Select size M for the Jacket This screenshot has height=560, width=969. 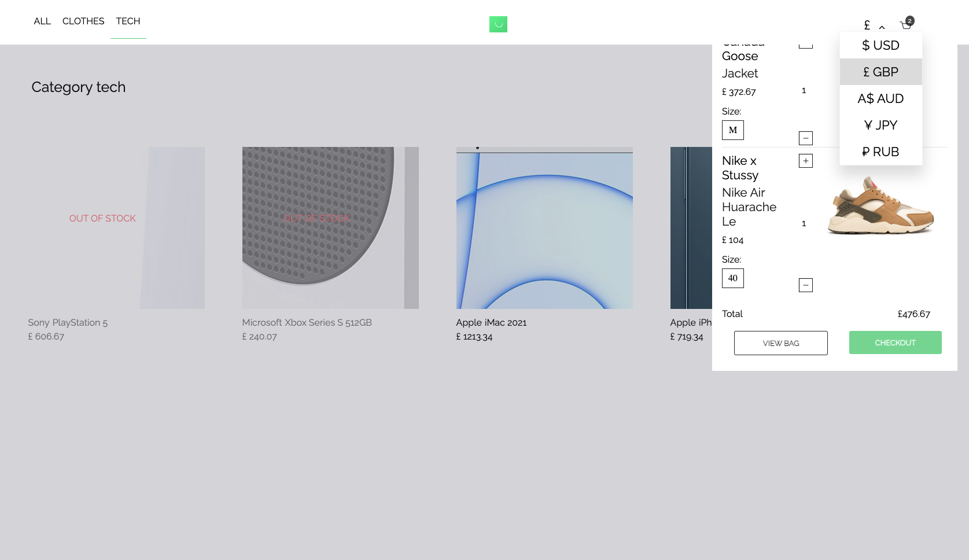click(733, 130)
